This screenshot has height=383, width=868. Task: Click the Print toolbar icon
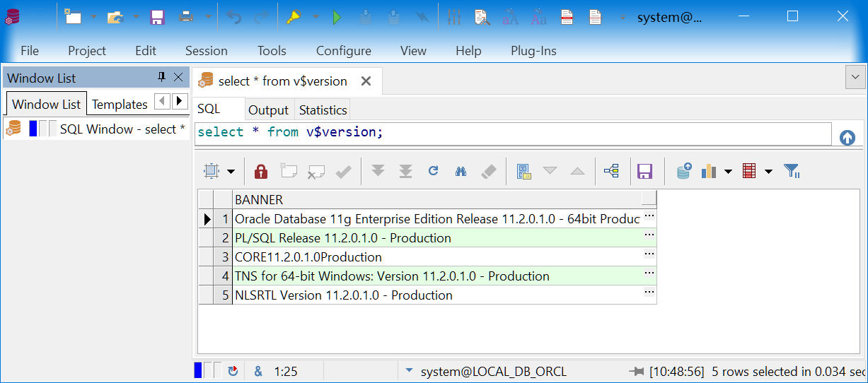coord(187,17)
